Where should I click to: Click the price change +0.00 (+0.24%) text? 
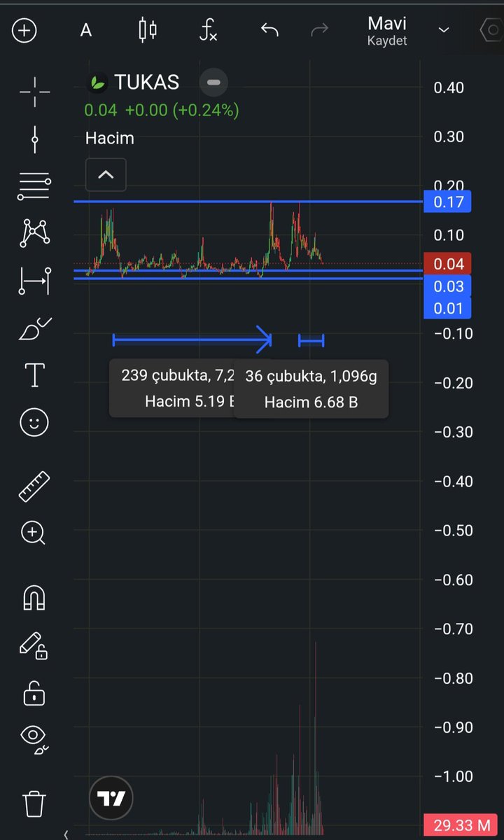coord(183,111)
